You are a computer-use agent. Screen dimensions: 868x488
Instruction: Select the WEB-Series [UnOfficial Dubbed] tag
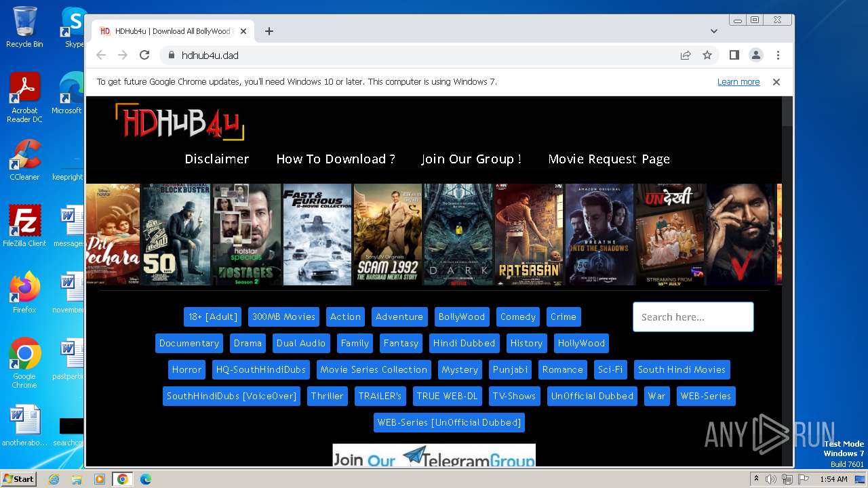[449, 422]
